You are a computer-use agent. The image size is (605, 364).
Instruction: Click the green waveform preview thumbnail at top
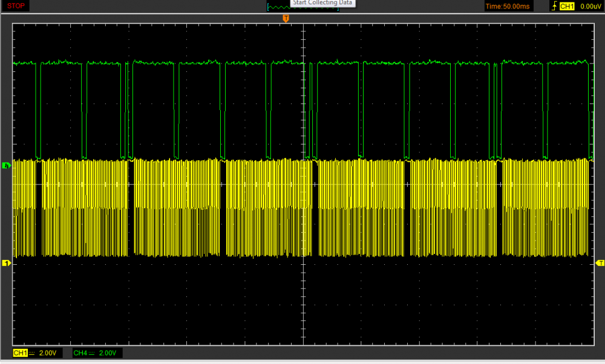278,7
